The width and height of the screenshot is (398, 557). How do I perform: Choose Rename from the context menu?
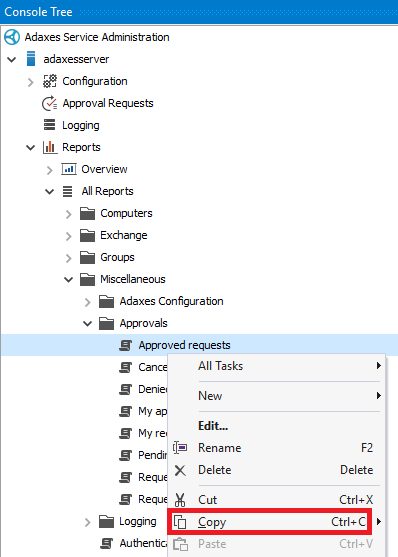pos(276,448)
